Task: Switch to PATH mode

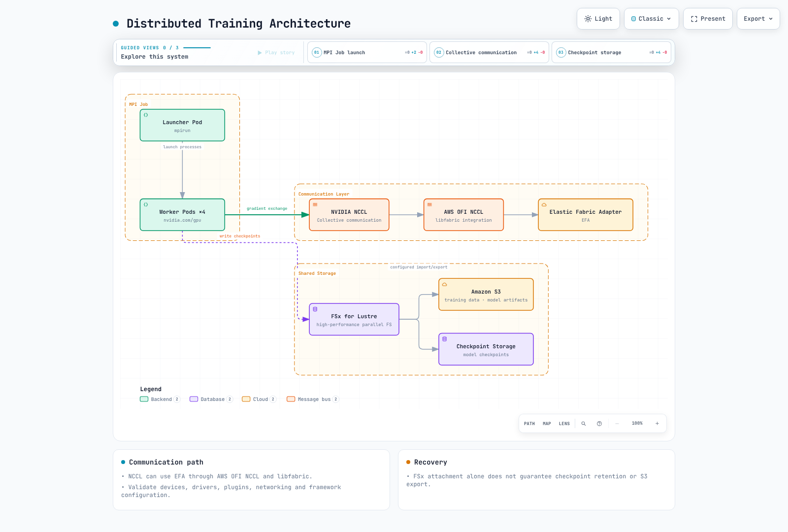Action: point(529,424)
